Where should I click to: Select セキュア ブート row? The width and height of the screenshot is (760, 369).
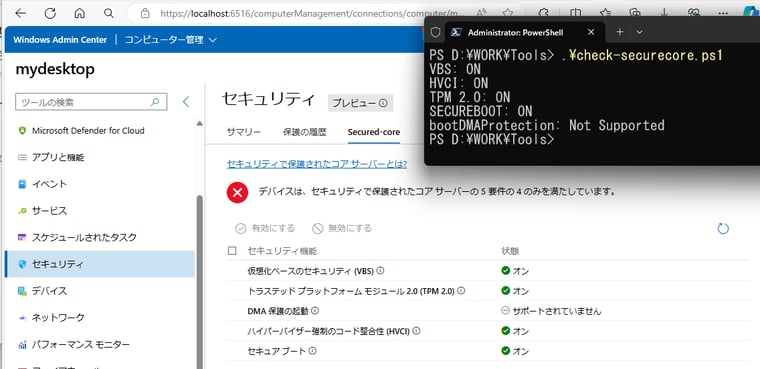pyautogui.click(x=488, y=351)
